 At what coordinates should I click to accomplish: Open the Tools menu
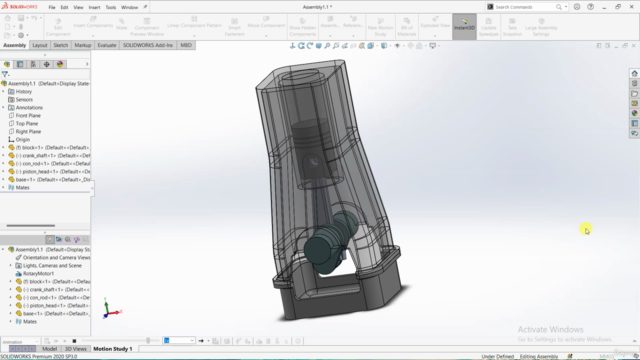[x=111, y=7]
